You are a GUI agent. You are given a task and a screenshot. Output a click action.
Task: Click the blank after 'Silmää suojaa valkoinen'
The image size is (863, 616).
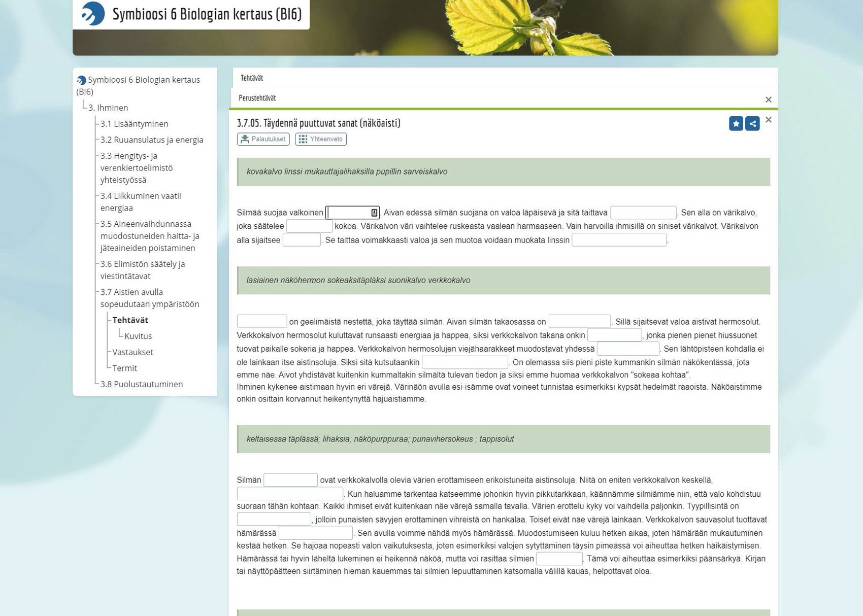pyautogui.click(x=349, y=213)
